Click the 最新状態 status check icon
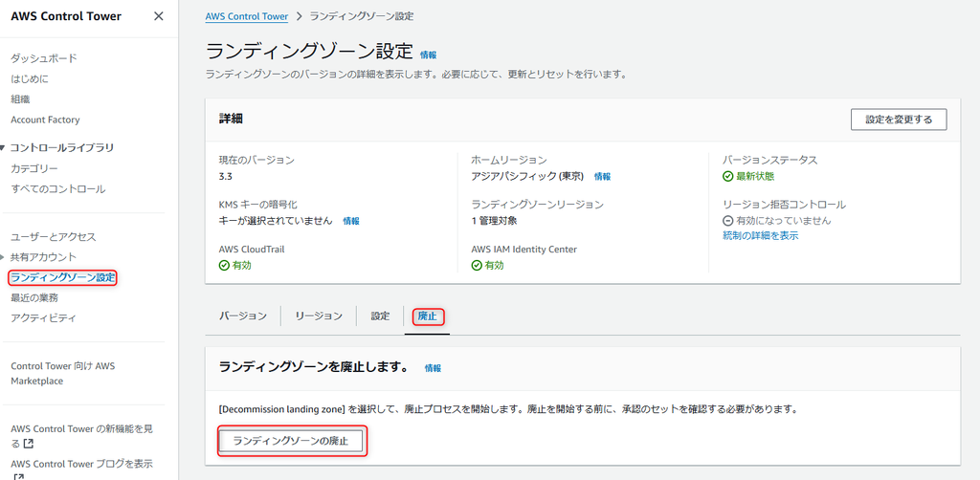Viewport: 980px width, 480px height. (728, 177)
